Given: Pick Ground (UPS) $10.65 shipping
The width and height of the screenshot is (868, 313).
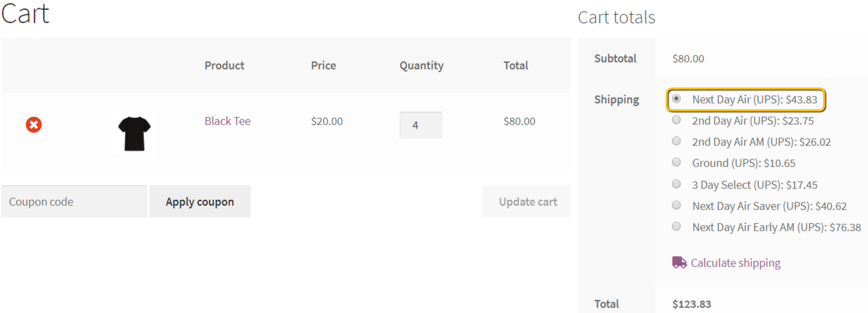Looking at the screenshot, I should pos(676,162).
